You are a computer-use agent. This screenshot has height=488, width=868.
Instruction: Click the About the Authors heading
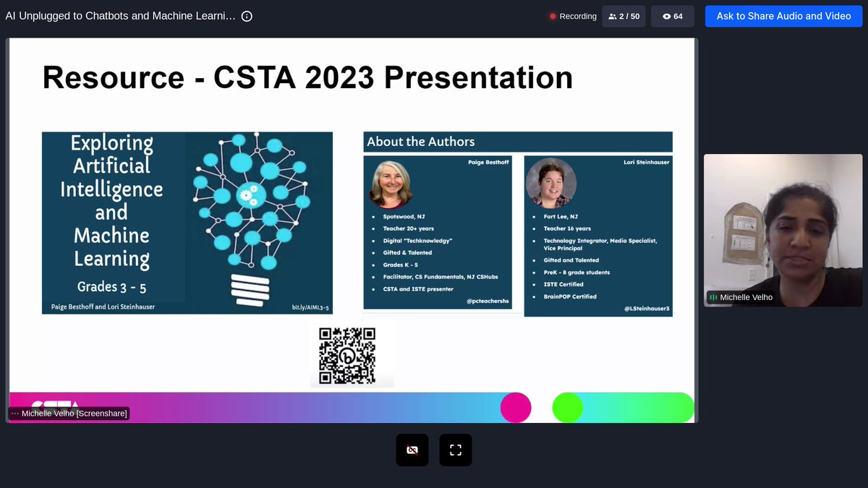(421, 142)
